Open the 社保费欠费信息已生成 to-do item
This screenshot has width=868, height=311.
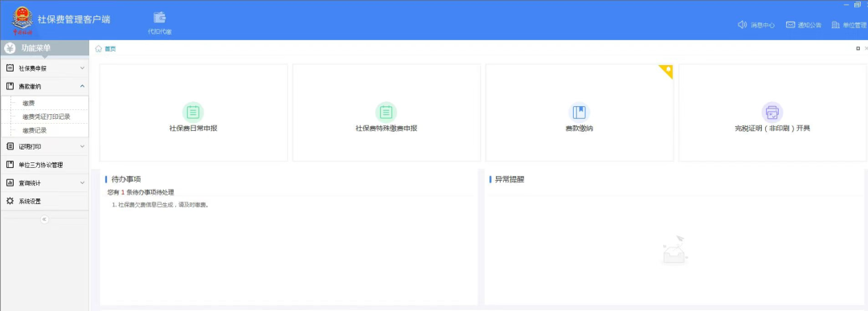(x=159, y=205)
